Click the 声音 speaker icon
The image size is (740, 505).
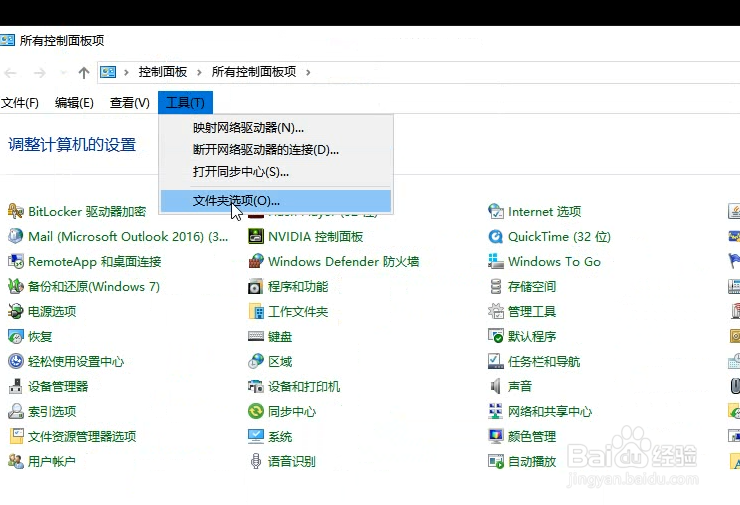496,386
